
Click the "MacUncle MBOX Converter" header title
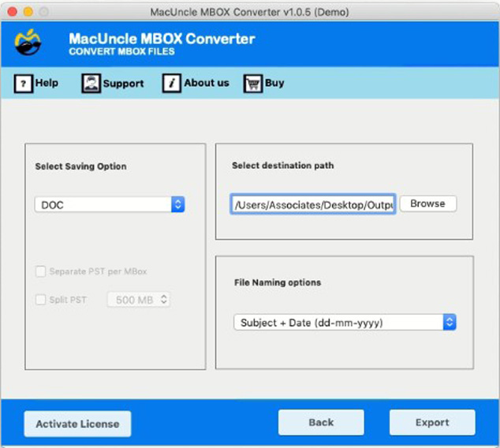(x=162, y=39)
